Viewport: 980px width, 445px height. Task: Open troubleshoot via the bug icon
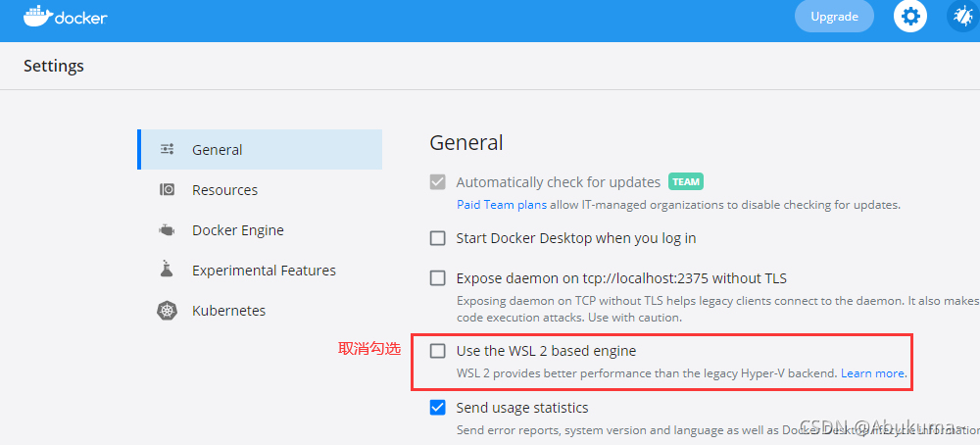point(963,17)
